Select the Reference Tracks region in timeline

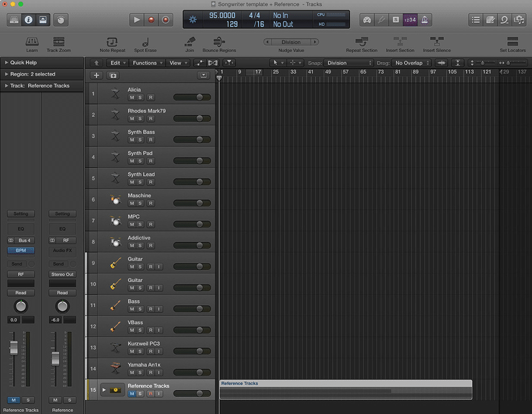pyautogui.click(x=346, y=389)
